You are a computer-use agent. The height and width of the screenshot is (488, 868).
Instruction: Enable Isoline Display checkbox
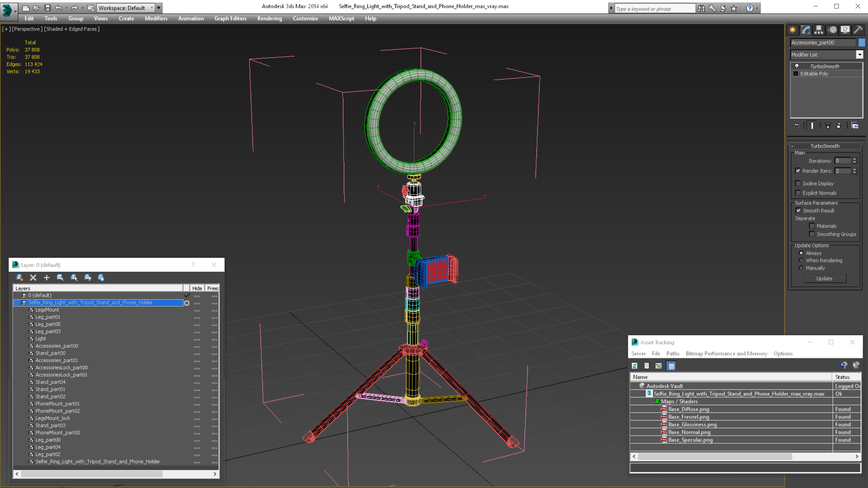[x=798, y=183]
